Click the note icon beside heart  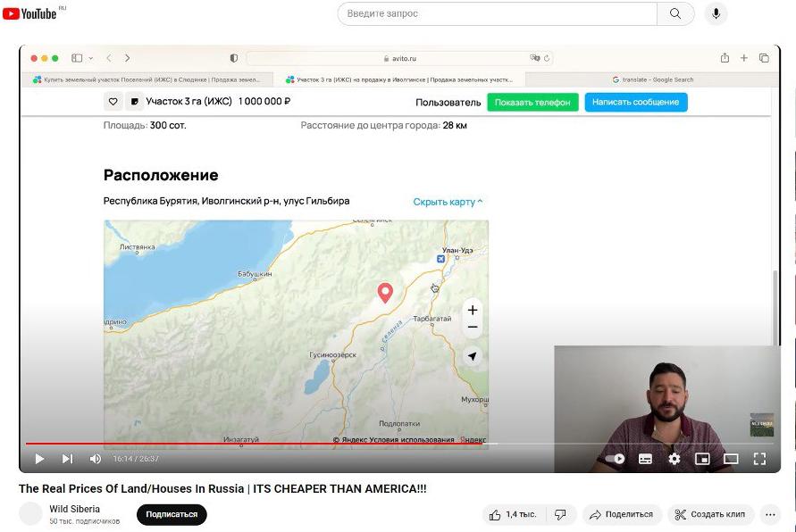pos(135,102)
